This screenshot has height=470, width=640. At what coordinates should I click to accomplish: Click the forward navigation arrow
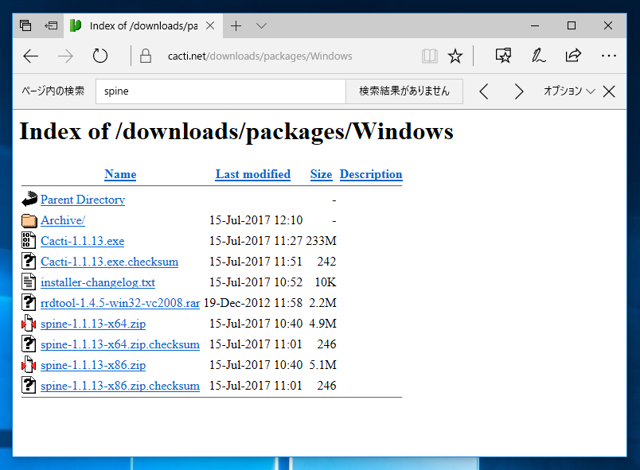(65, 56)
